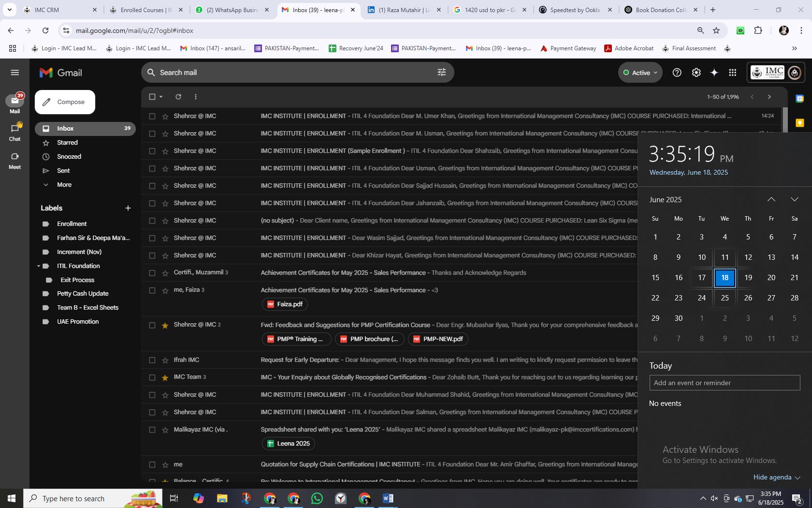Switch to the IMC CRM tab

pos(59,10)
